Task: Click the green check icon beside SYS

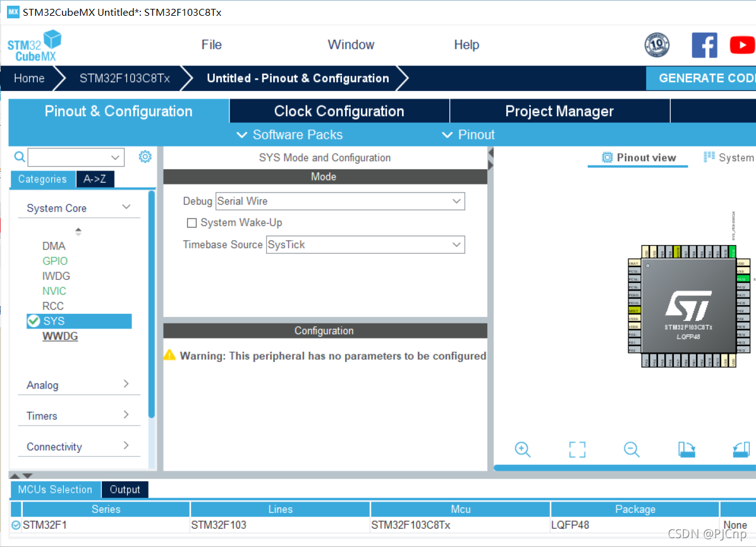Action: click(x=34, y=321)
